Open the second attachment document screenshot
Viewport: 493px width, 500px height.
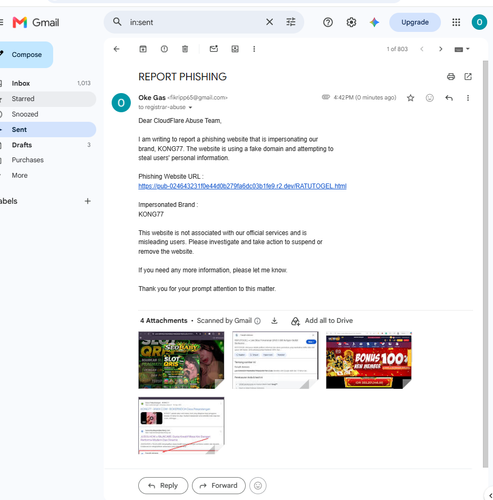tap(275, 360)
